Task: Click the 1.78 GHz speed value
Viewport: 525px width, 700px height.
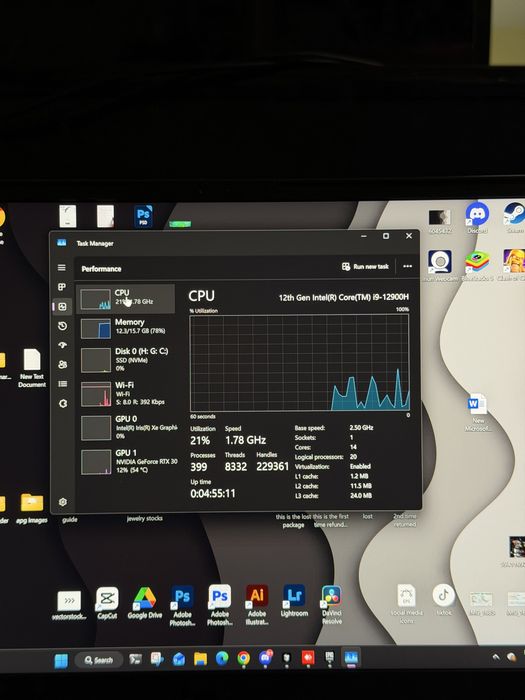Action: point(246,440)
